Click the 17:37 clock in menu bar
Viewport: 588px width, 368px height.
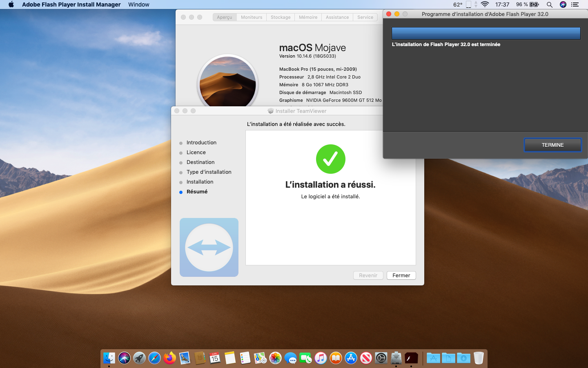coord(502,4)
